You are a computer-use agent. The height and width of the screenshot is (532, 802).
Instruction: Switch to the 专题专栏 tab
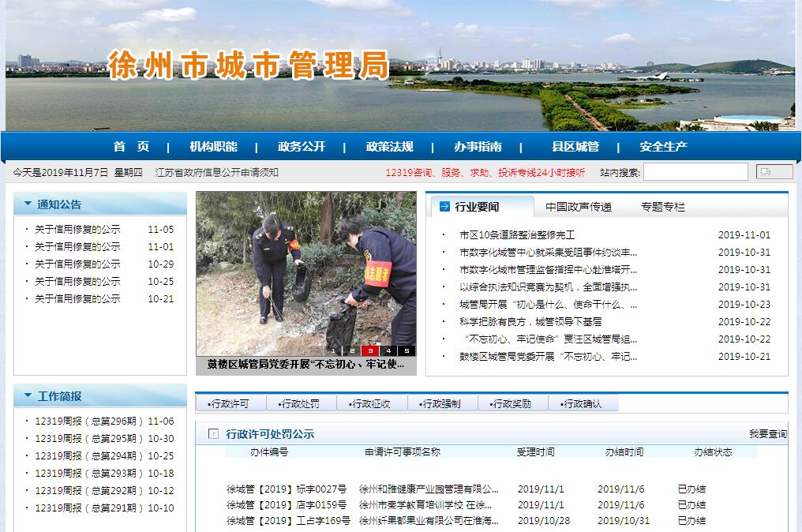662,207
